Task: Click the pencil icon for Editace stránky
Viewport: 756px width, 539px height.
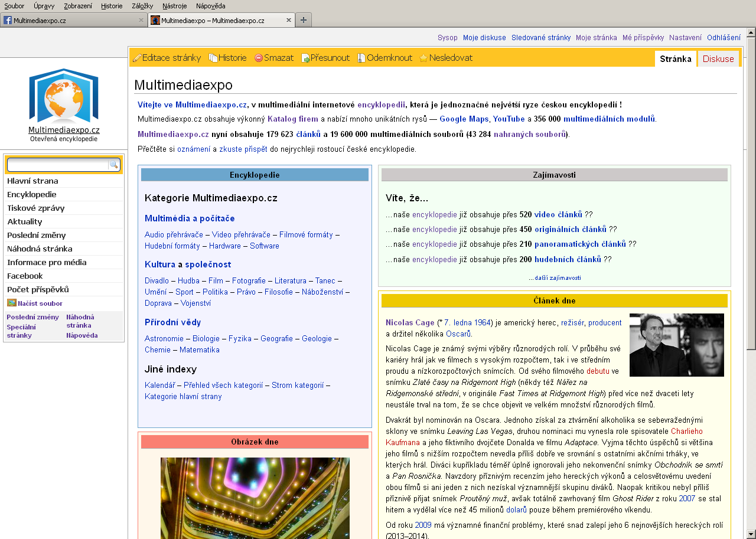Action: click(137, 58)
